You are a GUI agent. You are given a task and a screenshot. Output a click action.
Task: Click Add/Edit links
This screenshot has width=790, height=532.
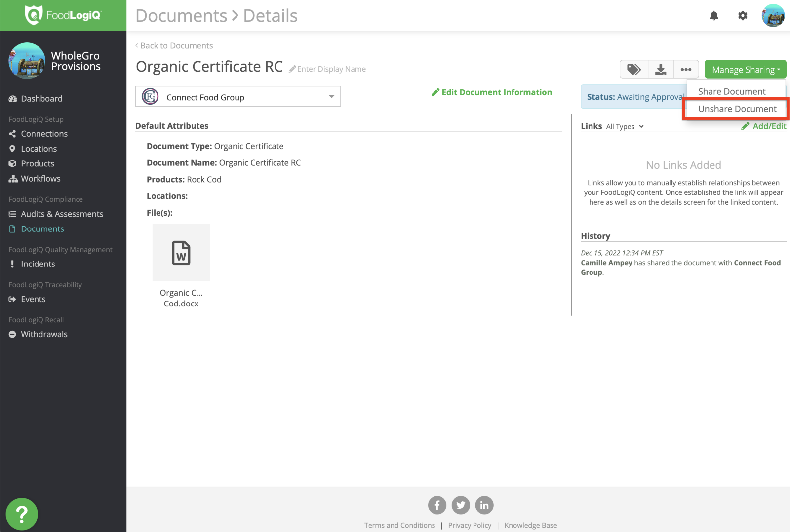764,126
